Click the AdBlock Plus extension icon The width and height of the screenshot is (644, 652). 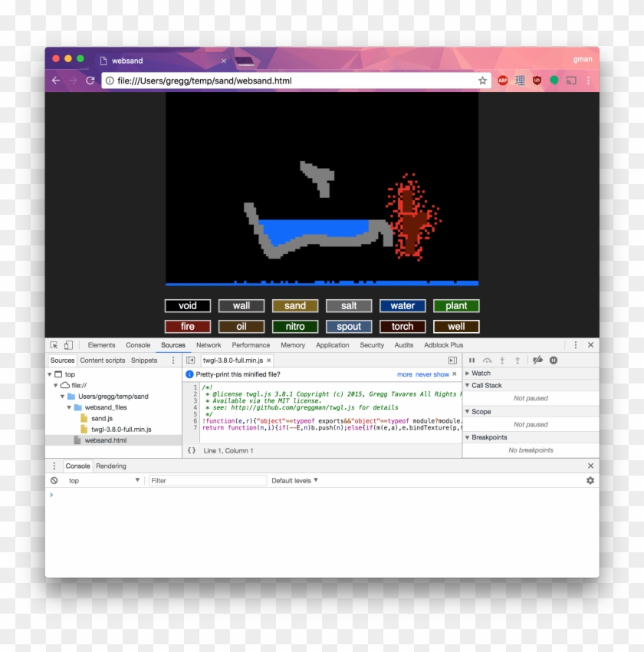pyautogui.click(x=503, y=81)
